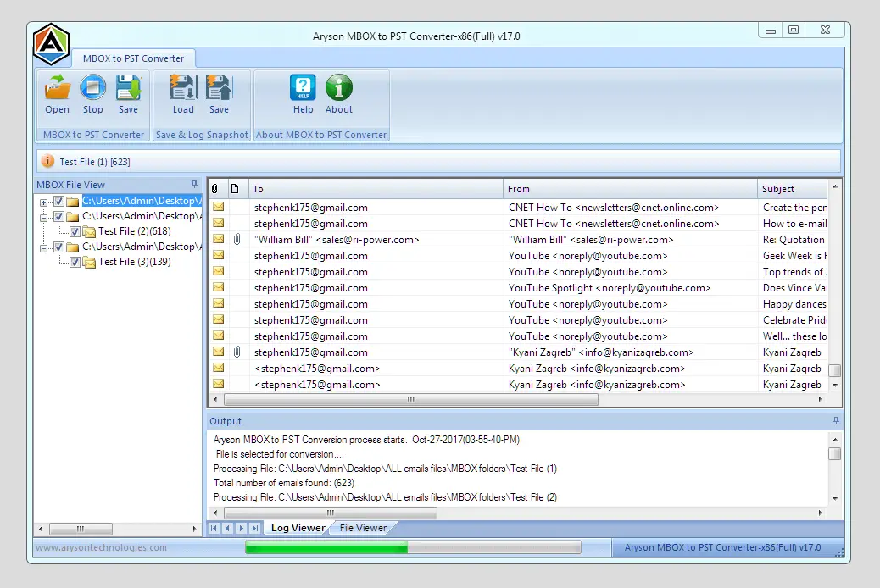Click the folder icon of Test File (3)(139)

click(89, 262)
